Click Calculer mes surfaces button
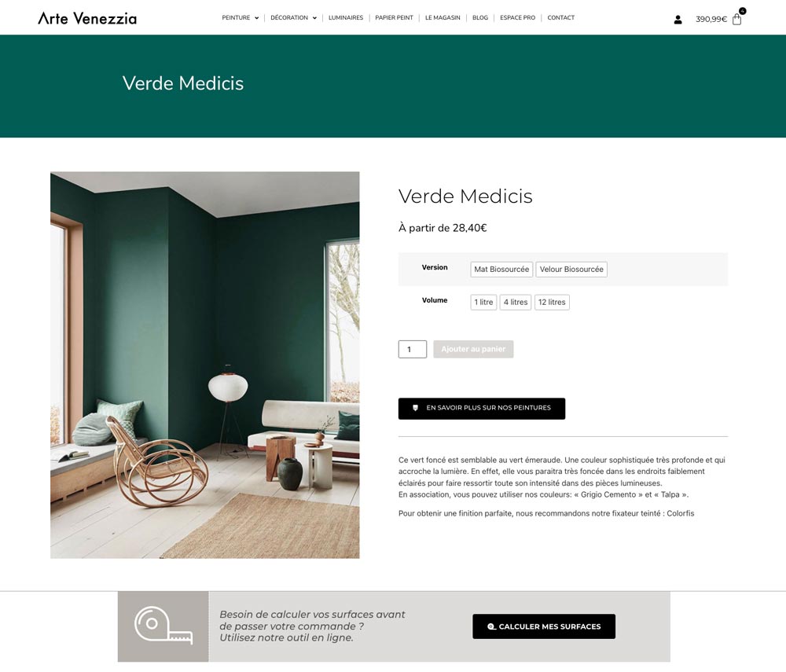This screenshot has width=786, height=672. [x=544, y=626]
